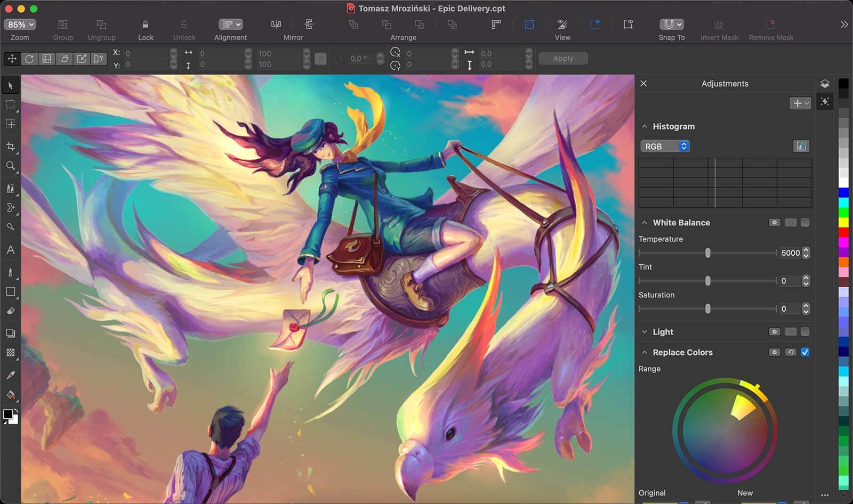Select the Eyedropper tool
The height and width of the screenshot is (504, 853).
pos(10,375)
